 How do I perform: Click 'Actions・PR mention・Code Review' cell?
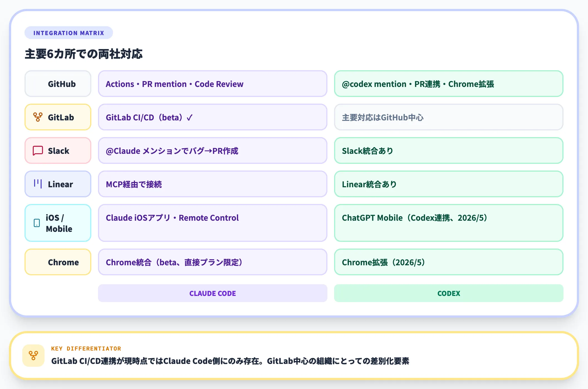213,84
